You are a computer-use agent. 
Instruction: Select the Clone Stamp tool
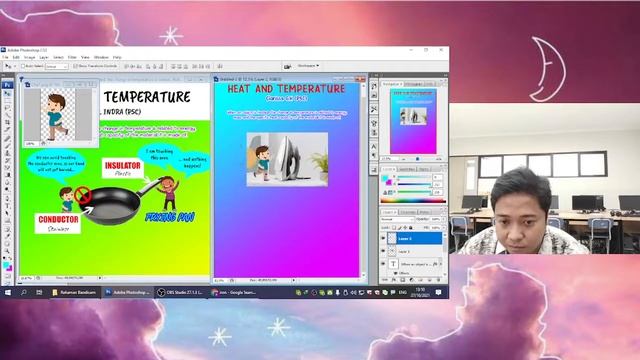[7, 153]
